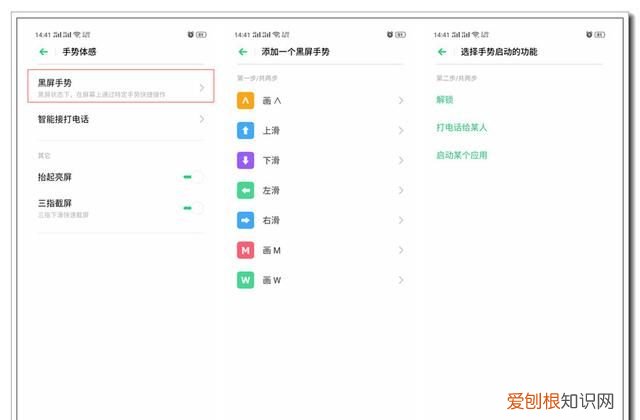Viewport: 640px width, 420px height.
Task: Tap the green 左滑 left-arrow icon
Action: click(245, 190)
